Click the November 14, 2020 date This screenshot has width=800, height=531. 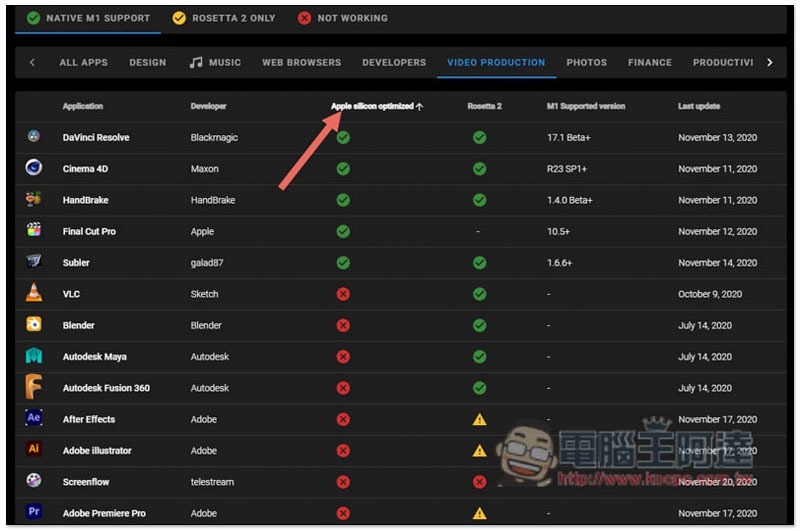(717, 263)
